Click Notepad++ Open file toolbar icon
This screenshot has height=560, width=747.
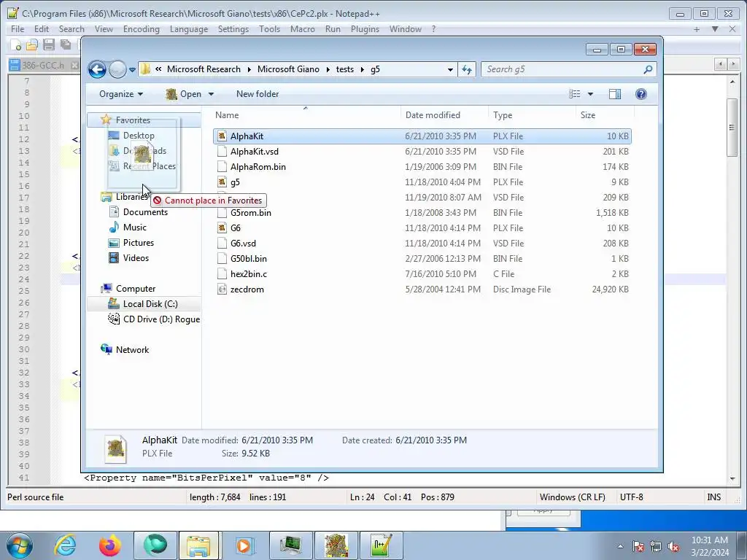[32, 45]
